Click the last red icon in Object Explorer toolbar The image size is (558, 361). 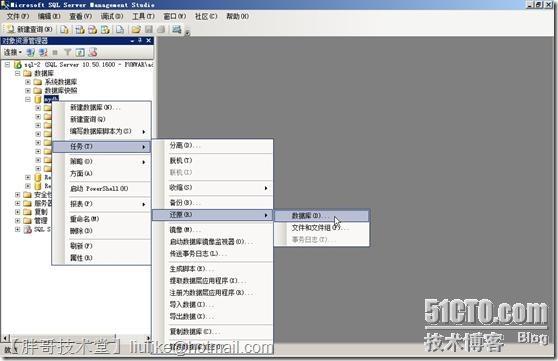93,52
